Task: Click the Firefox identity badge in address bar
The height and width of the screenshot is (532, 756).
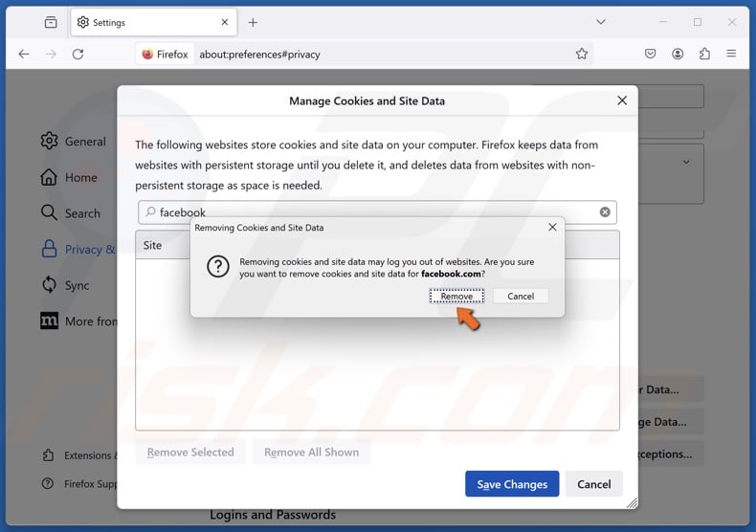Action: point(165,54)
